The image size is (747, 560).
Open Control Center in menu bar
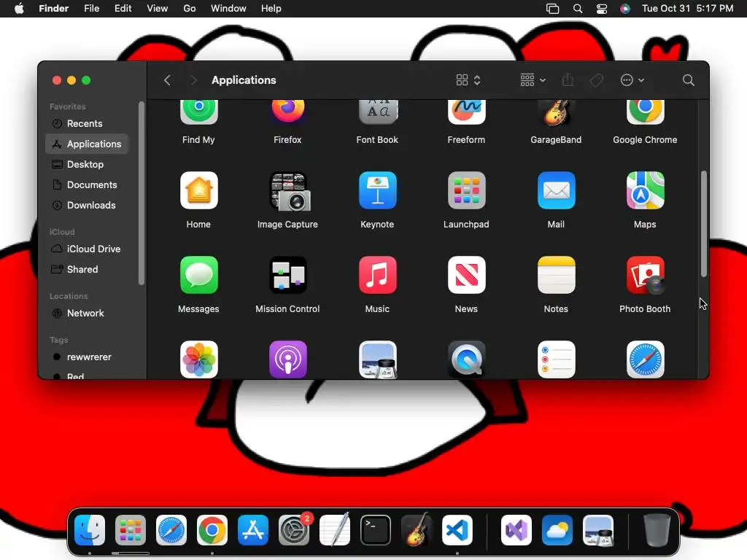coord(602,9)
